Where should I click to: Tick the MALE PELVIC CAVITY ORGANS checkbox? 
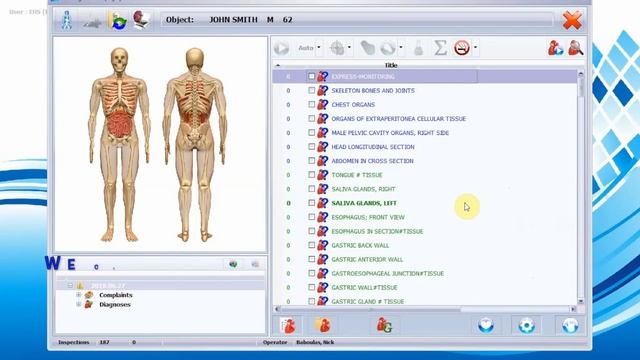click(311, 133)
